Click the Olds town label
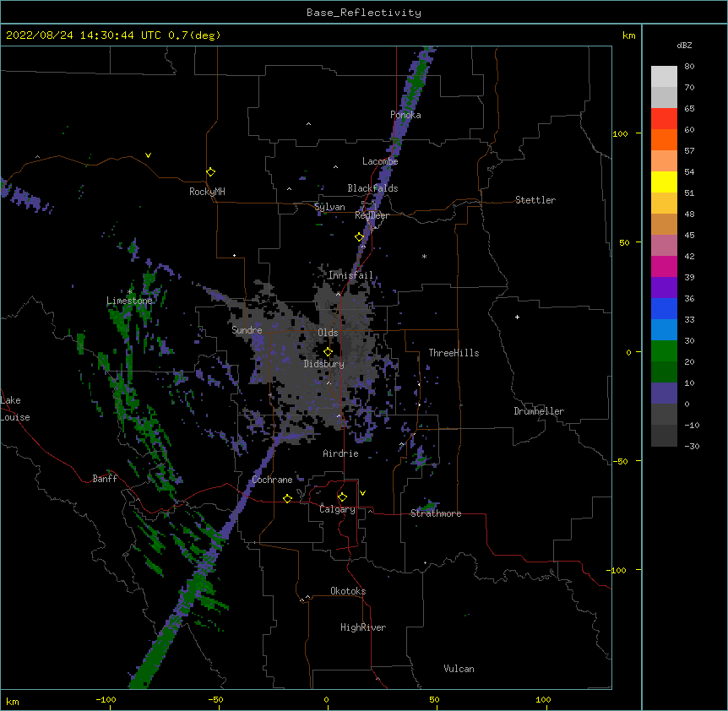Image resolution: width=728 pixels, height=711 pixels. pyautogui.click(x=328, y=333)
